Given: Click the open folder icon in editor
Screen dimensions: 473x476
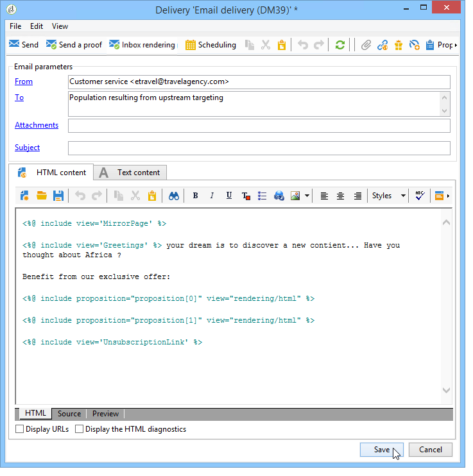Looking at the screenshot, I should click(42, 196).
